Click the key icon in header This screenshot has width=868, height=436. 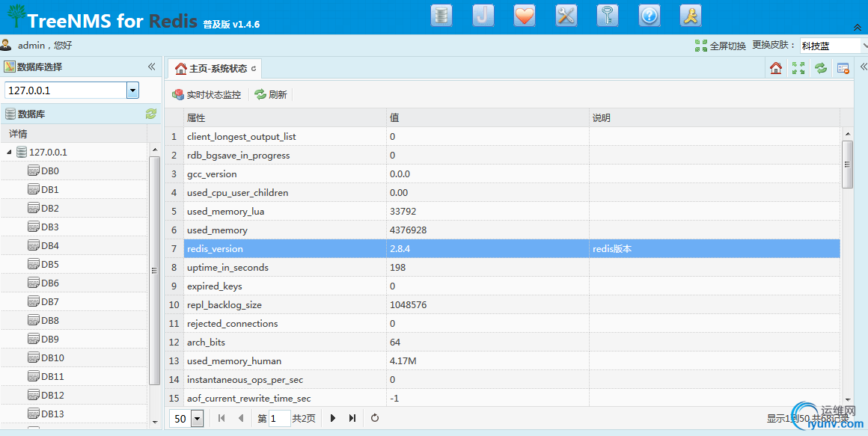click(608, 16)
